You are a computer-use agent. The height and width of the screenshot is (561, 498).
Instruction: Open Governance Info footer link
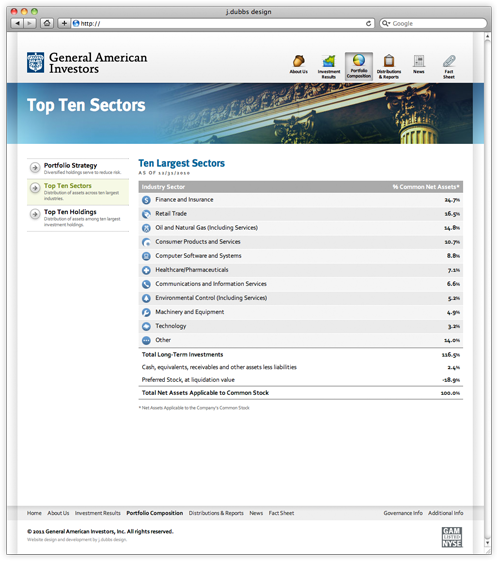click(403, 513)
